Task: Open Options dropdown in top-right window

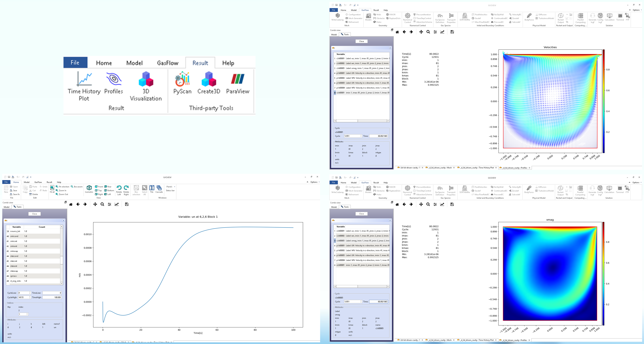Action: 637,10
